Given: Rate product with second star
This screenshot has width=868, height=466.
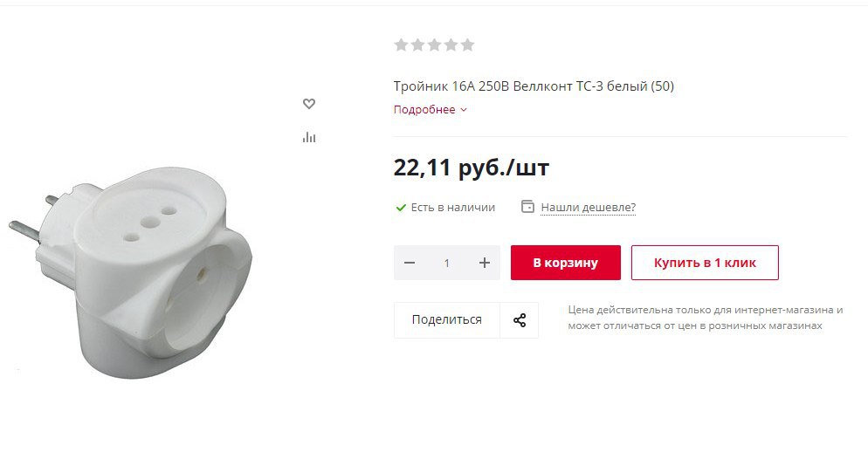Looking at the screenshot, I should tap(418, 45).
